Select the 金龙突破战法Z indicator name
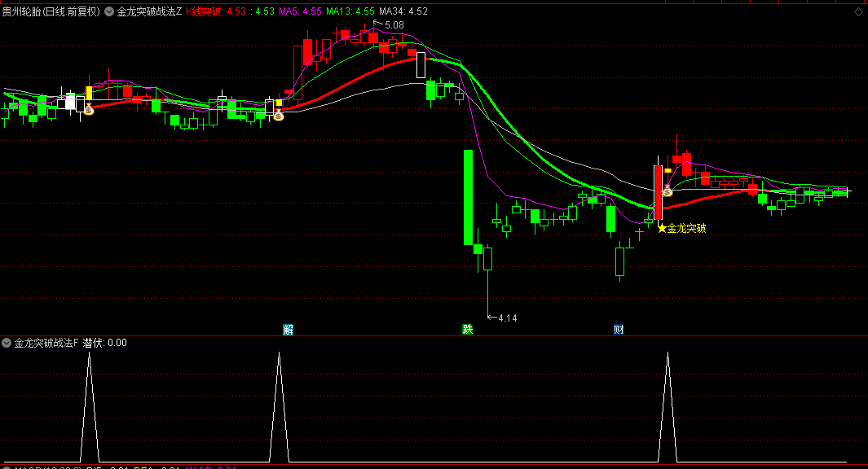868x469 pixels. [149, 11]
